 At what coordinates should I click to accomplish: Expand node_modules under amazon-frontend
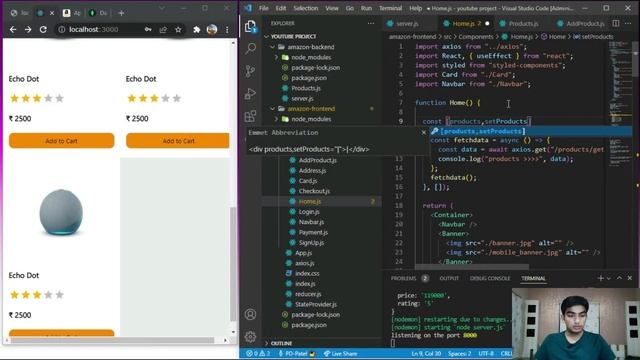point(276,119)
